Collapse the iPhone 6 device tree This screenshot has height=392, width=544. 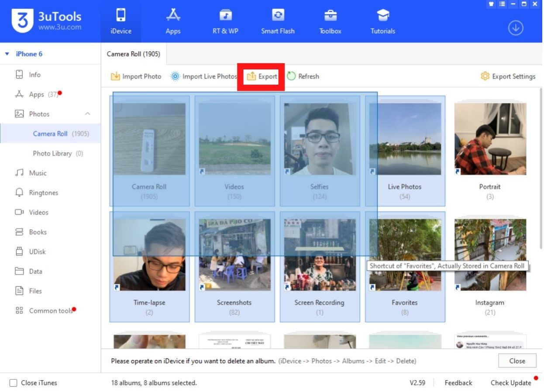pyautogui.click(x=7, y=54)
